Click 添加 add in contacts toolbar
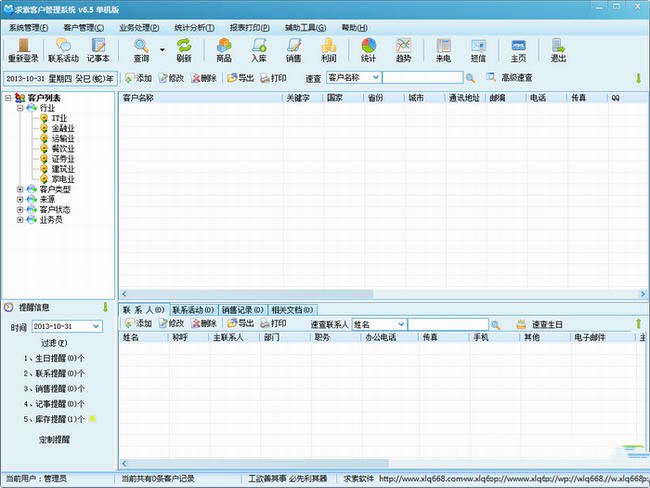Screen dimensions: 650x488 [138, 323]
